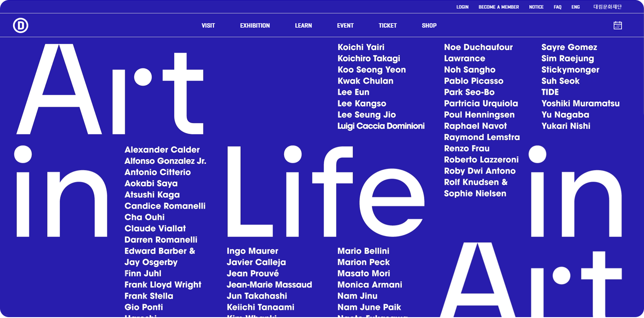
Task: Select artist name Ingo Maurer
Action: pyautogui.click(x=253, y=251)
